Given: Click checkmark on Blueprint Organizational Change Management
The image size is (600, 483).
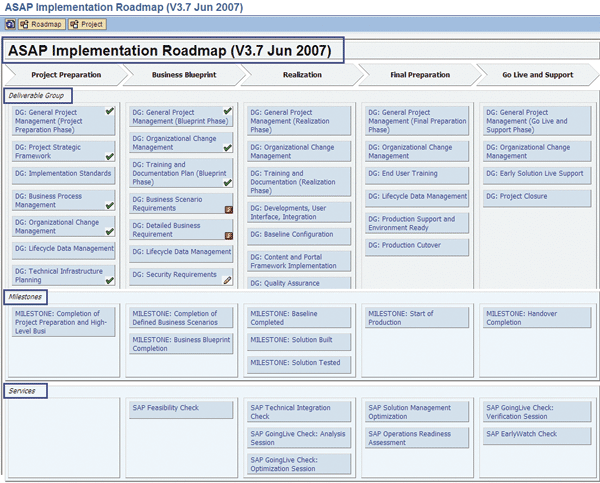Looking at the screenshot, I should (228, 147).
